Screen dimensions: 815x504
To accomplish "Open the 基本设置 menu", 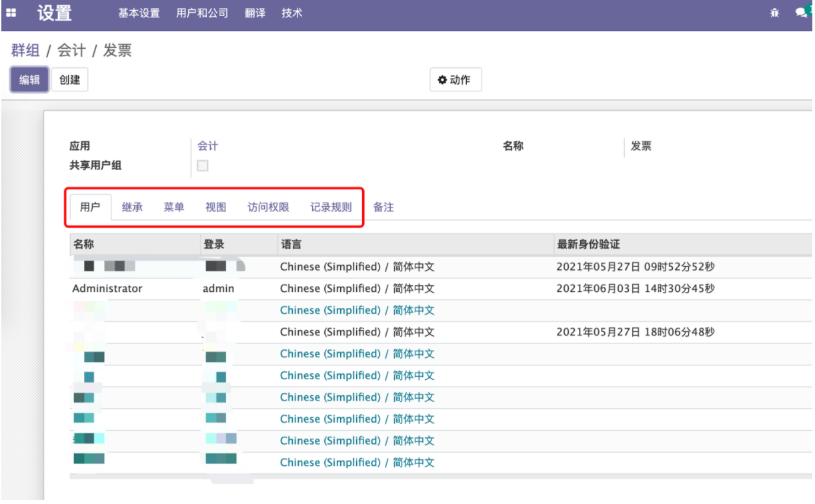I will 139,13.
